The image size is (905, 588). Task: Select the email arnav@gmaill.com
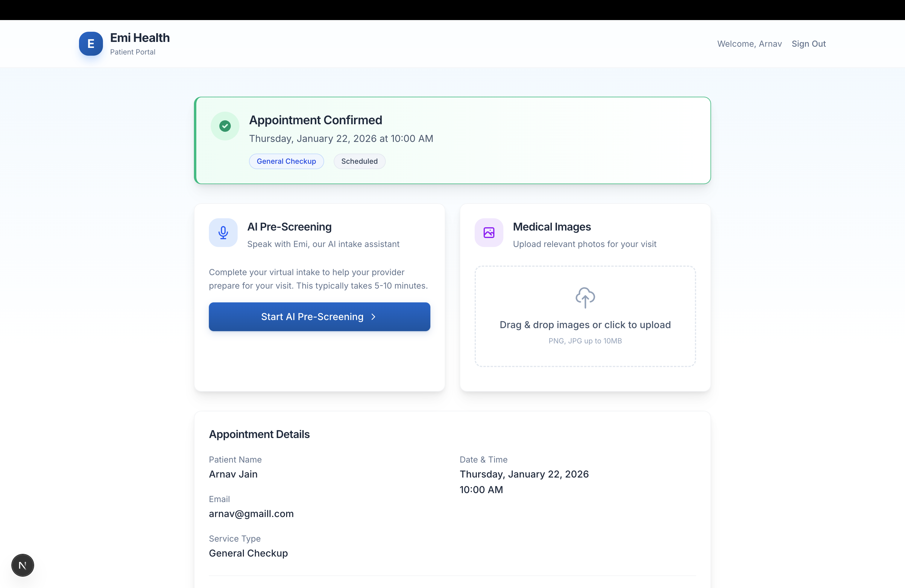click(x=251, y=514)
